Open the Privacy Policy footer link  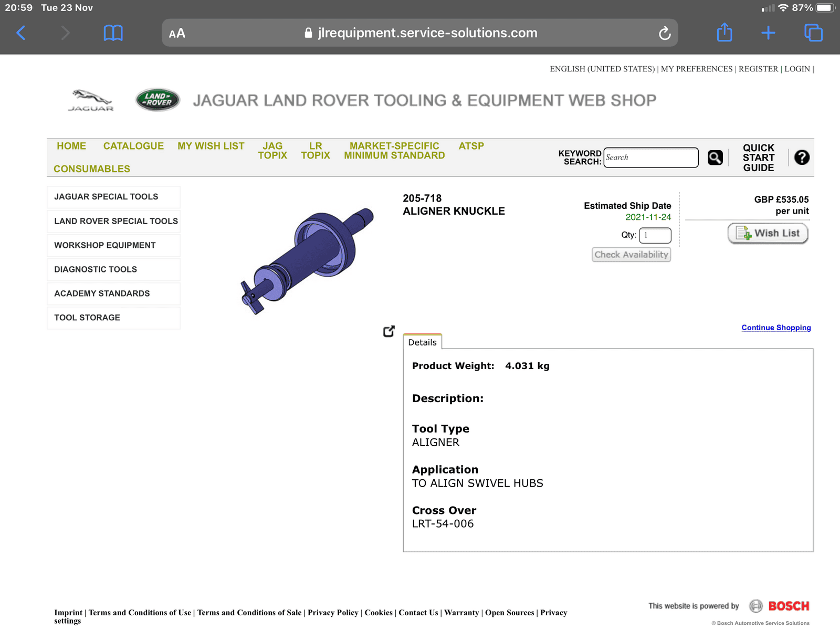pos(333,613)
